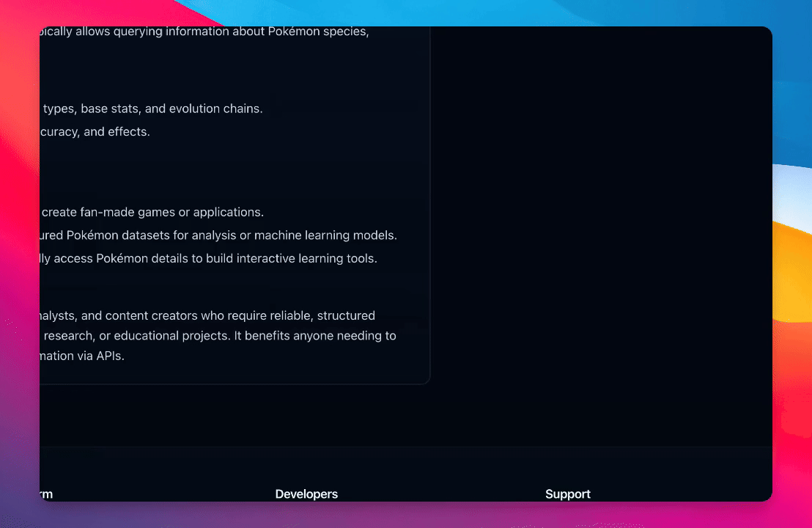Click the 'create fan-made games or applications' line
The width and height of the screenshot is (812, 528).
152,212
